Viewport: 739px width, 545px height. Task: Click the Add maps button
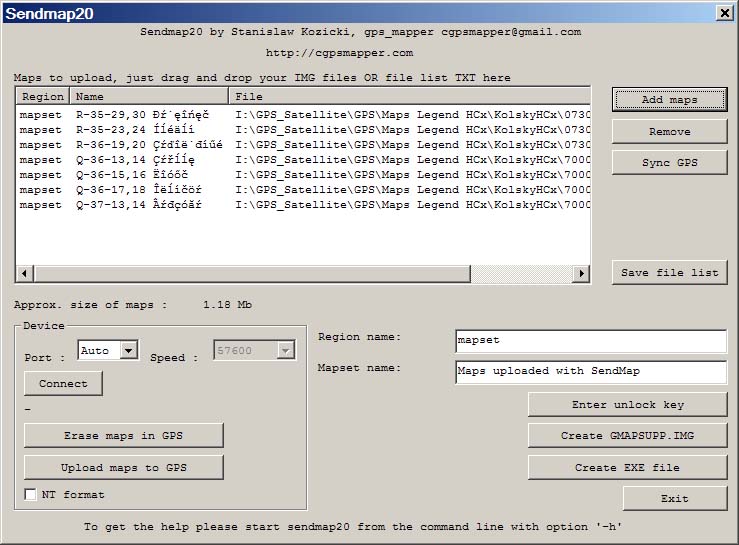point(669,100)
